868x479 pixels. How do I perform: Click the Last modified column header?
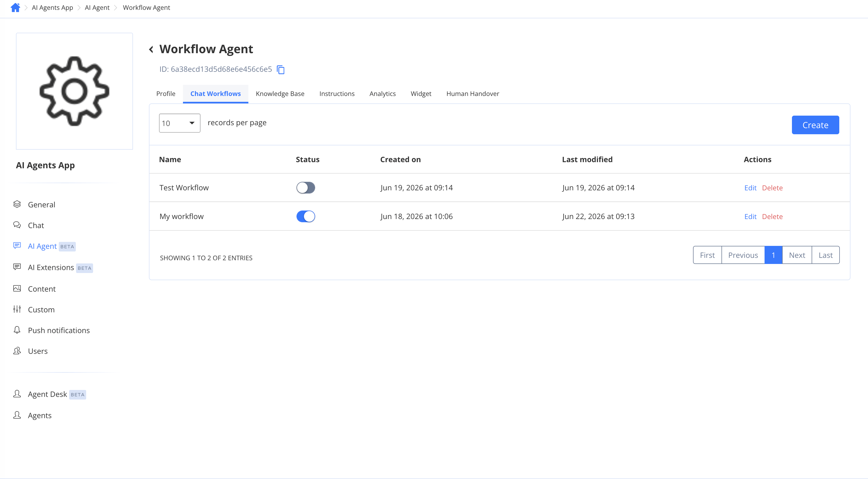(x=587, y=159)
